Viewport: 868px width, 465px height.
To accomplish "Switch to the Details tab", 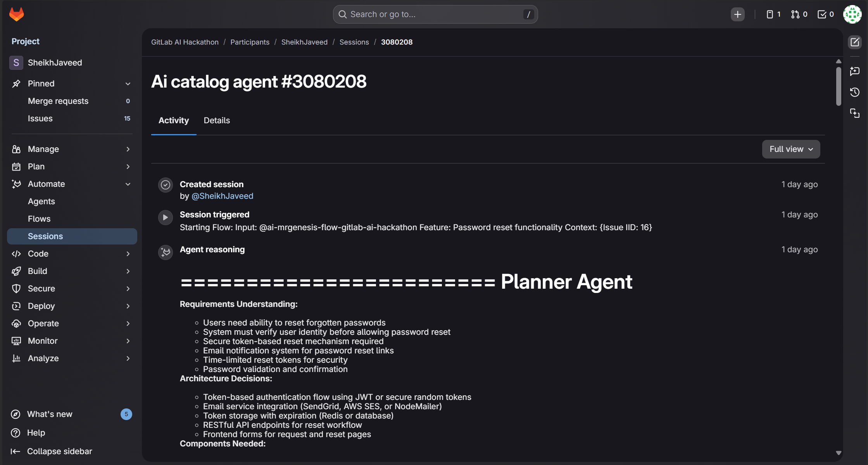I will coord(217,121).
